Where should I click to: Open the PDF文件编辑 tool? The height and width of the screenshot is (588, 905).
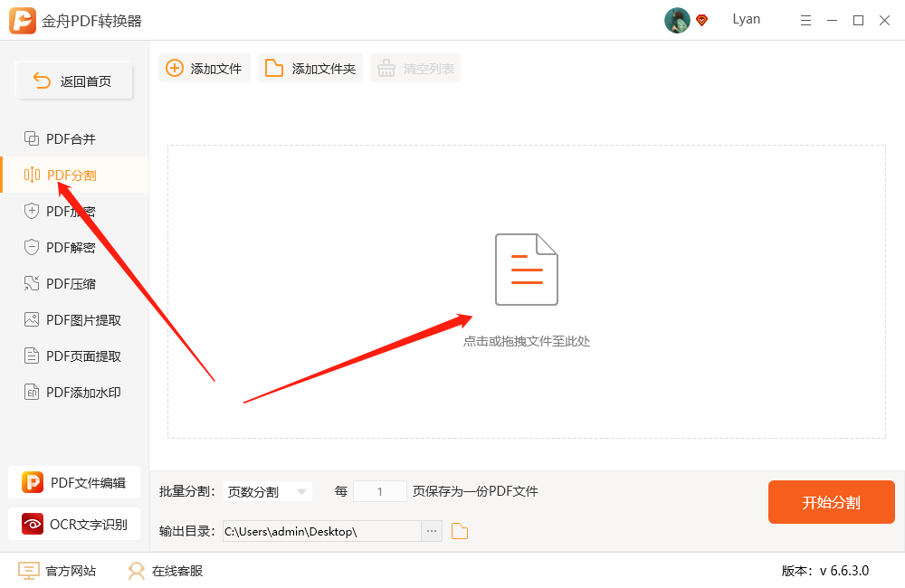74,482
